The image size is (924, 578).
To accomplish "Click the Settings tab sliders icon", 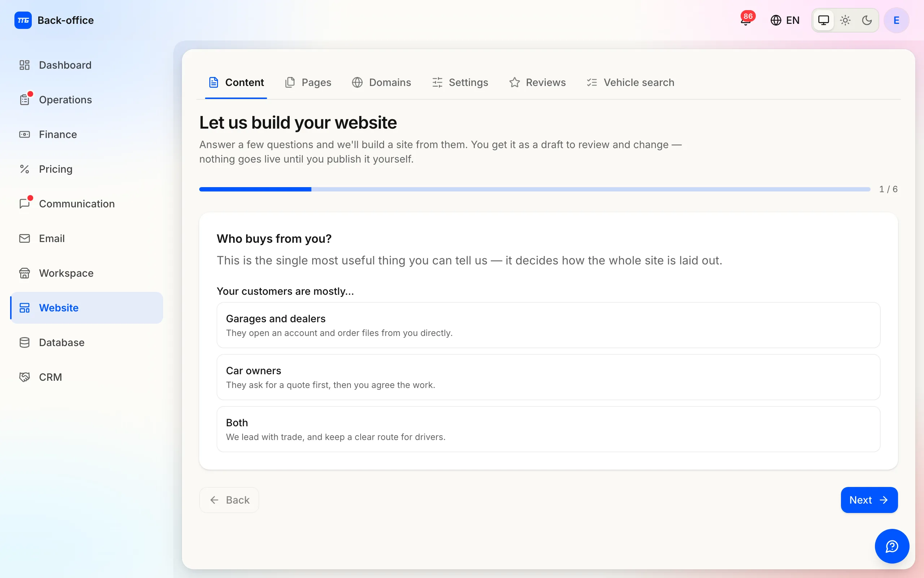I will pyautogui.click(x=437, y=83).
